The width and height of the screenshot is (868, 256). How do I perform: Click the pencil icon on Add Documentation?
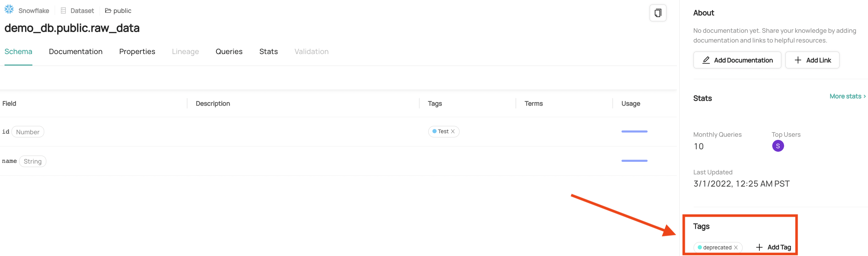[706, 60]
